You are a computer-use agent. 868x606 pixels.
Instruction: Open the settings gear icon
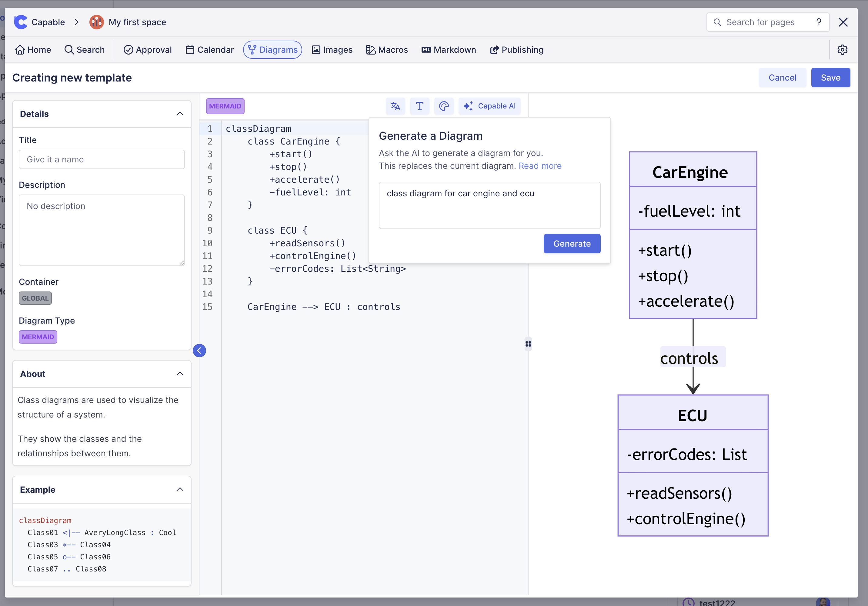tap(842, 49)
